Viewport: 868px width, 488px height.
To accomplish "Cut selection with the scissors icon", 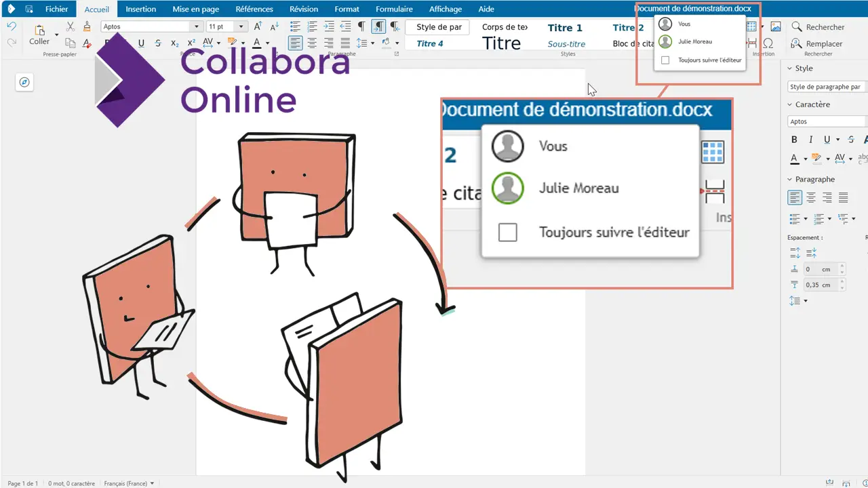I will tap(71, 26).
